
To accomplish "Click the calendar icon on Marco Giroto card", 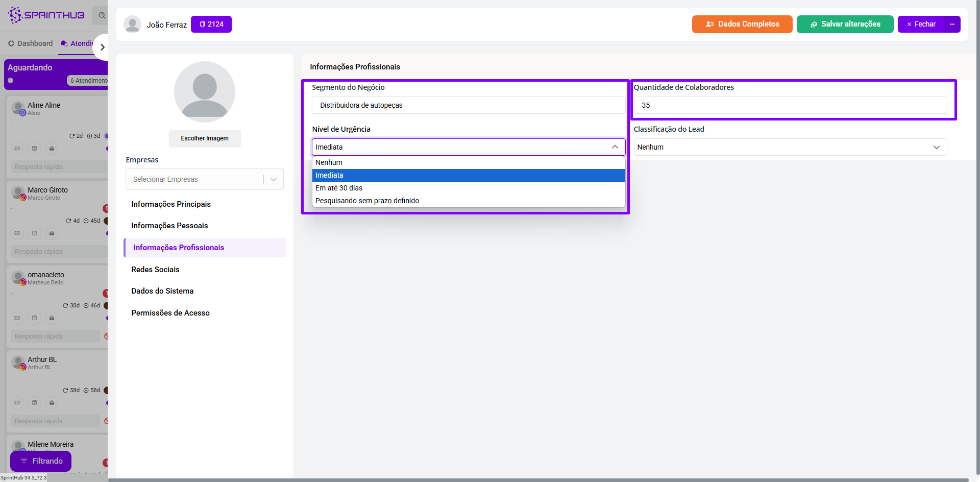I will [x=35, y=233].
